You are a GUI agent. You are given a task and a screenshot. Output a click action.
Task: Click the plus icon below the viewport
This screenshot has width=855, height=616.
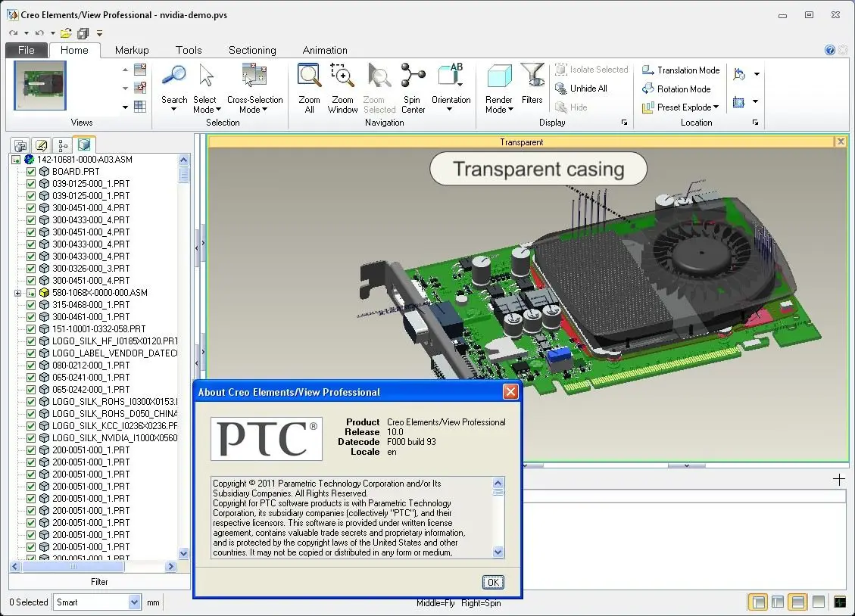(839, 480)
